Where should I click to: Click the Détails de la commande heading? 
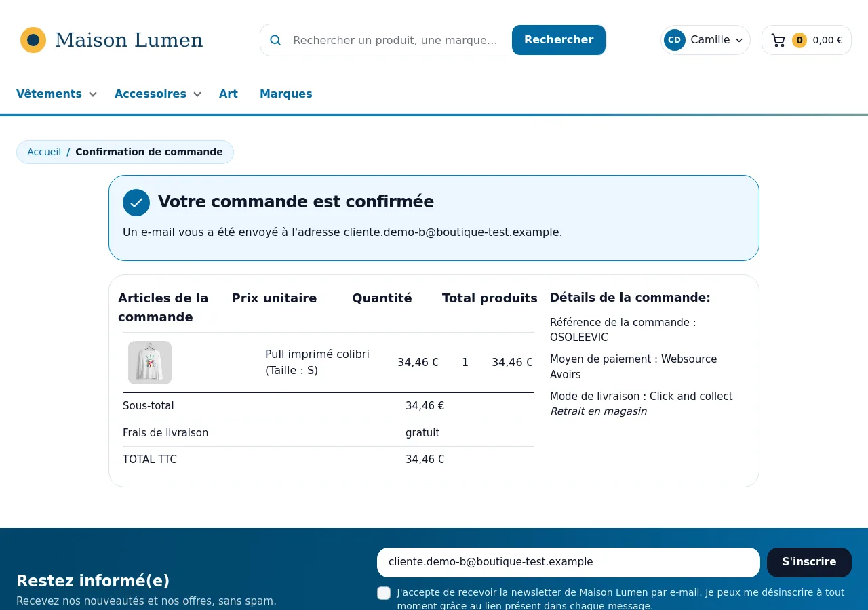630,298
